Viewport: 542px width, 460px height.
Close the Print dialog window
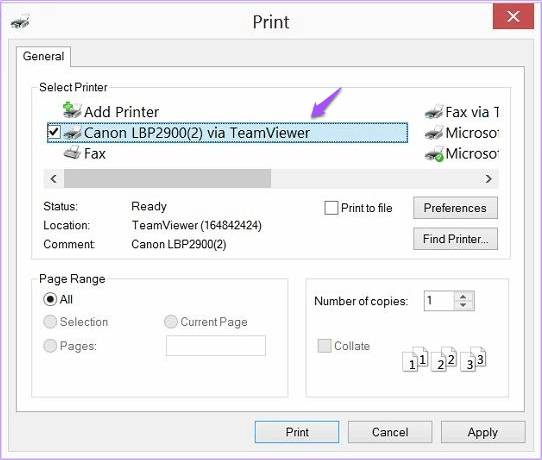[513, 16]
